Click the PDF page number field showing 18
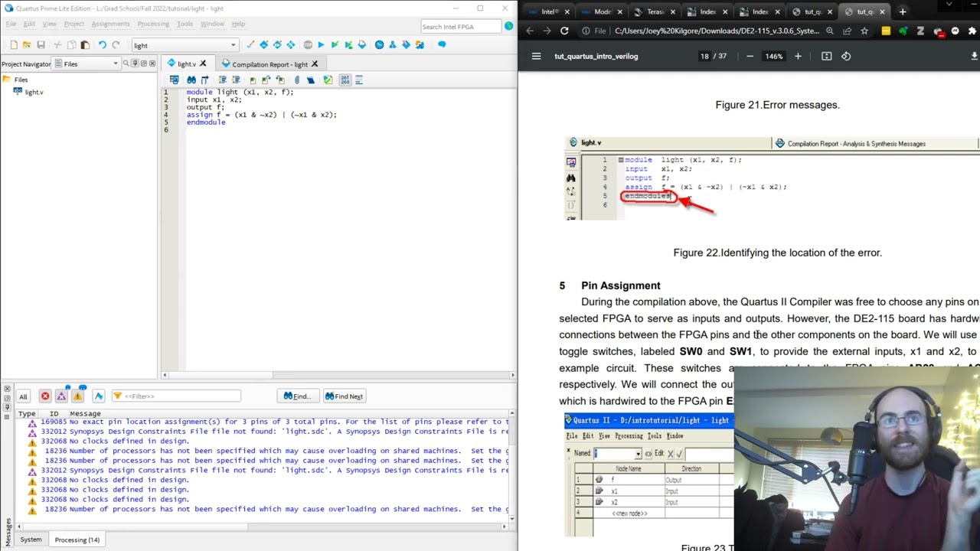The height and width of the screenshot is (551, 980). tap(704, 56)
